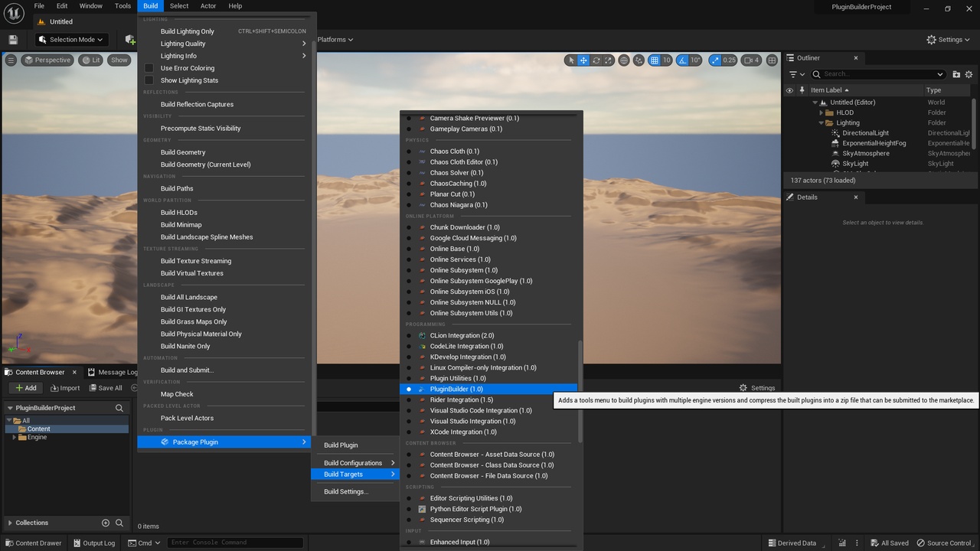Create new folder in Outliner
Screen dimensions: 980x551
click(x=956, y=74)
